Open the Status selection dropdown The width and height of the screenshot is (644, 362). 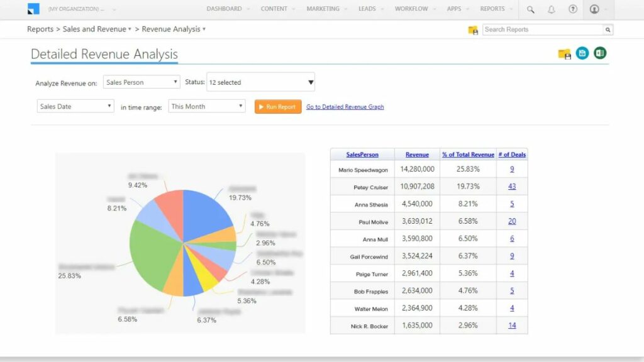pos(310,82)
